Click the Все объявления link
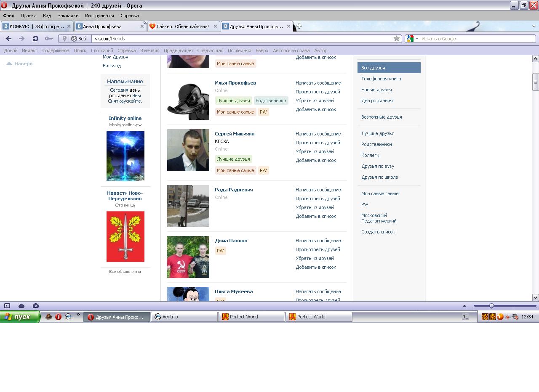Screen dimensions: 539x392 [x=125, y=272]
